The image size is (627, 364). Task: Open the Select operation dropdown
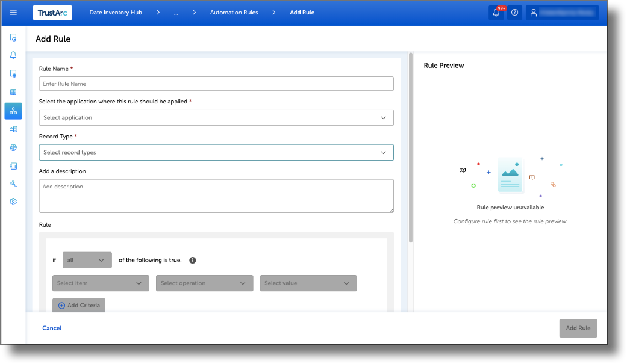point(204,283)
